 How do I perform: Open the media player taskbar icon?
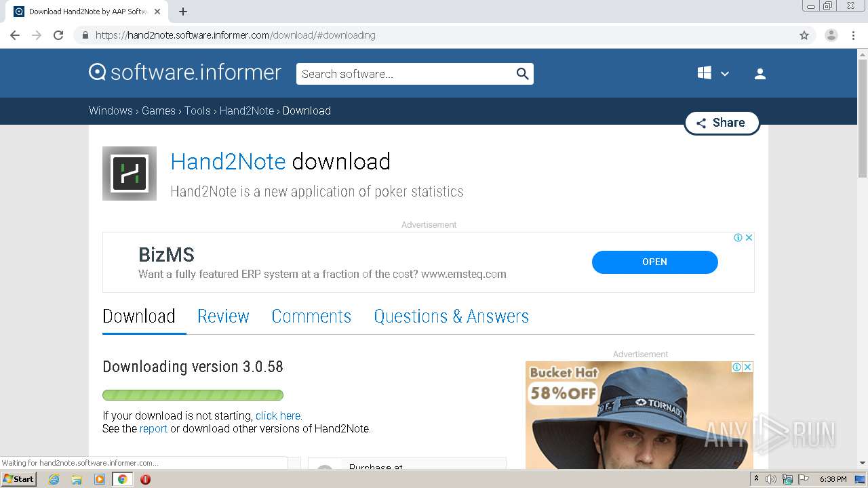(100, 479)
